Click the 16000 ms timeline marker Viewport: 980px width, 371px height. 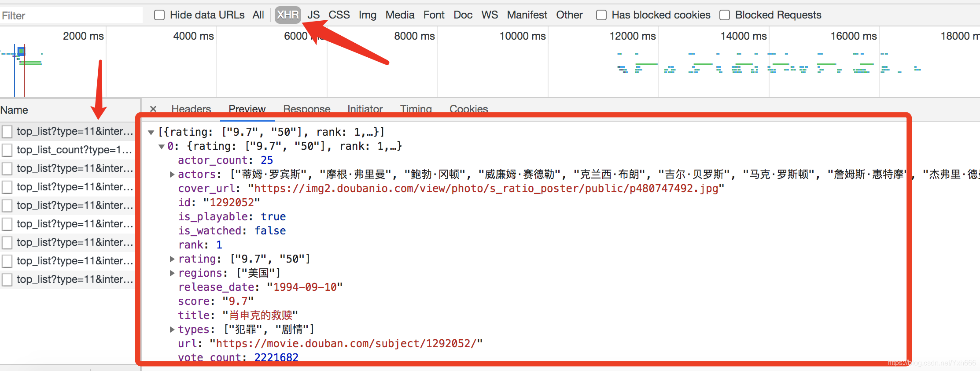[854, 36]
